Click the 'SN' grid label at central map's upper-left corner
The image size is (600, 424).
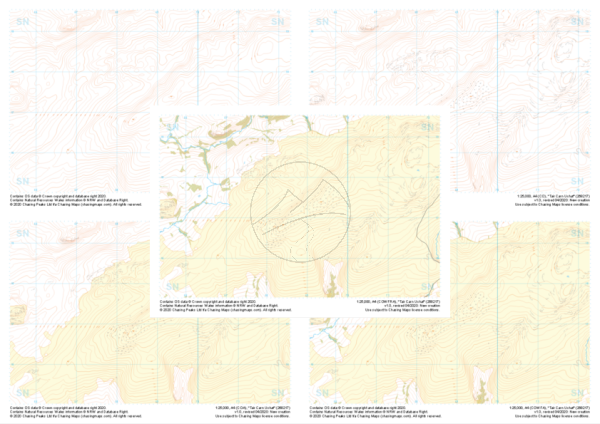(173, 127)
